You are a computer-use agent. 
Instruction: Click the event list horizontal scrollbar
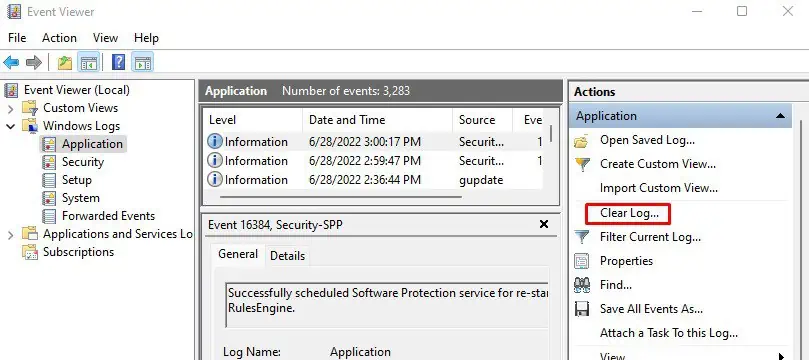click(341, 197)
